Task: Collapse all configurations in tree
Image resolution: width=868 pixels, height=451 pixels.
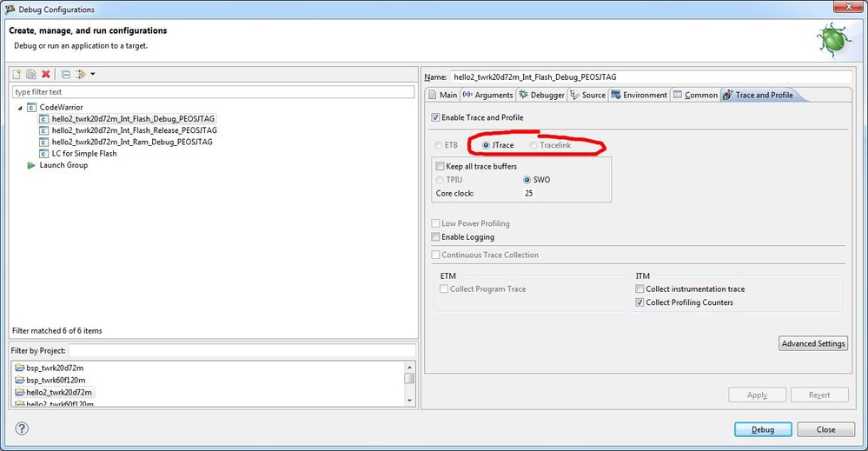Action: coord(66,74)
